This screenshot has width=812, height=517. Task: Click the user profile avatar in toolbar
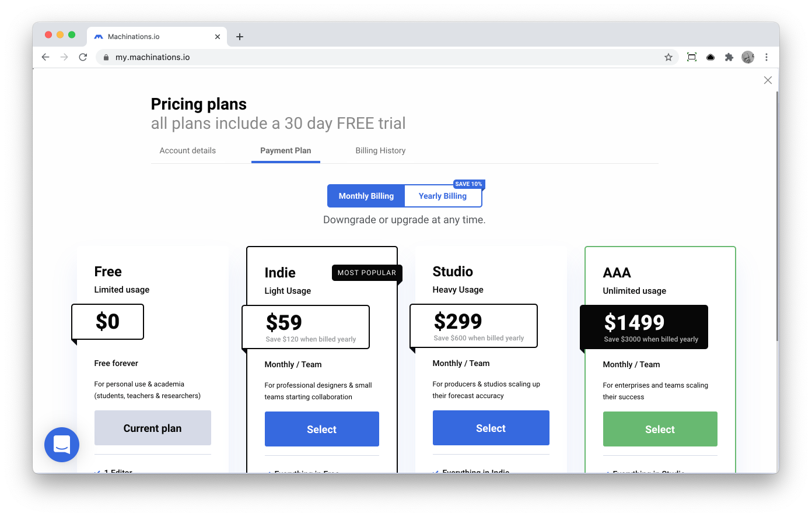click(748, 57)
